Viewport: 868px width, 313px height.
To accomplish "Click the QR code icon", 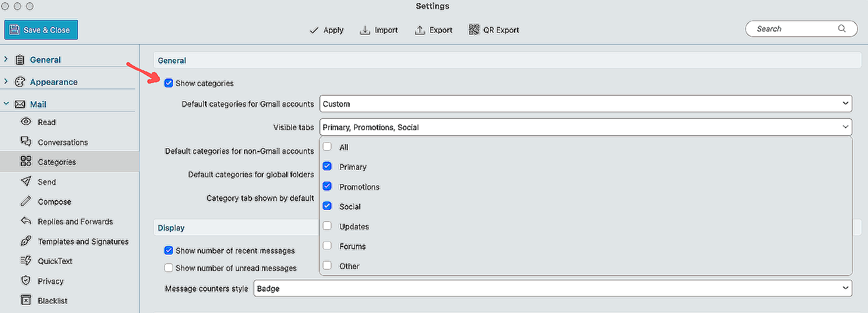I will pos(474,30).
